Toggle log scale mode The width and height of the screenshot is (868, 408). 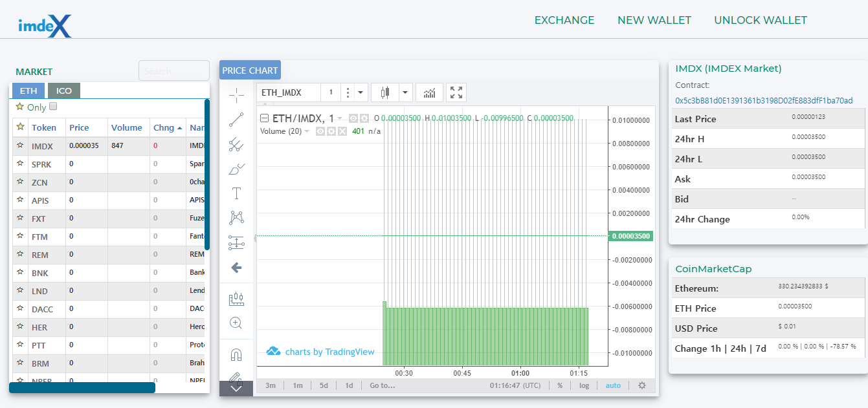584,385
